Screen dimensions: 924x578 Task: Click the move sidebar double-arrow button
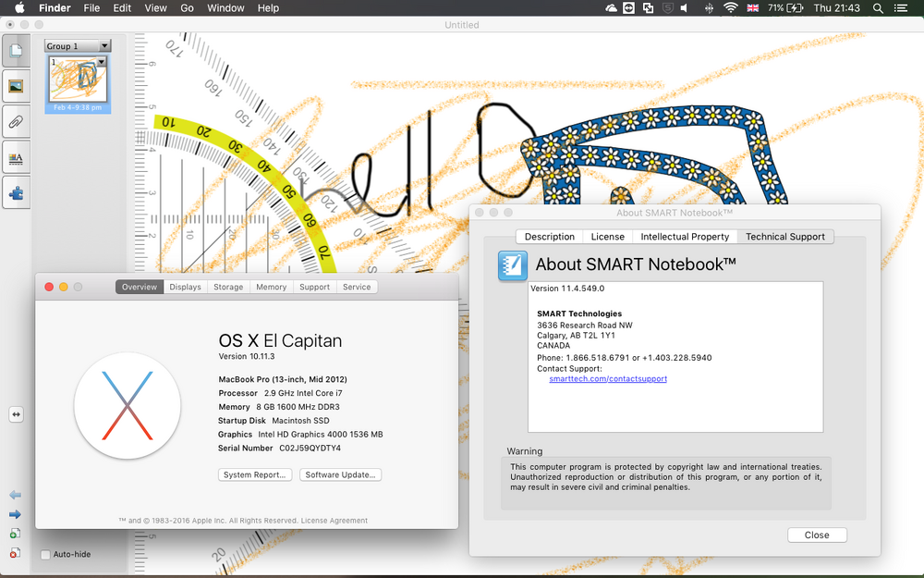16,414
